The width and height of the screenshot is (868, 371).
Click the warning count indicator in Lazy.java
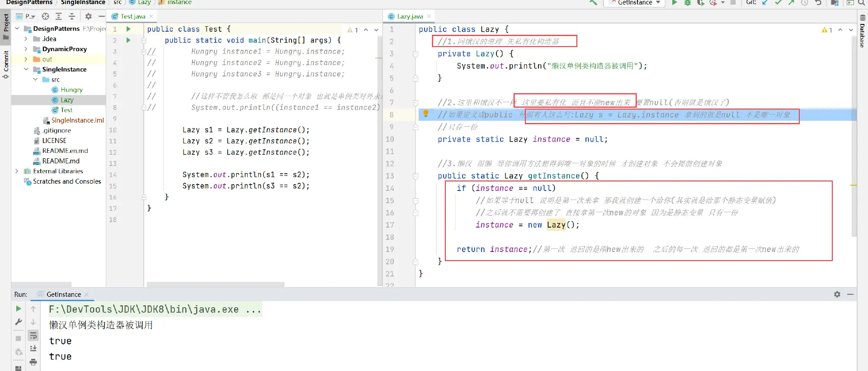[827, 30]
